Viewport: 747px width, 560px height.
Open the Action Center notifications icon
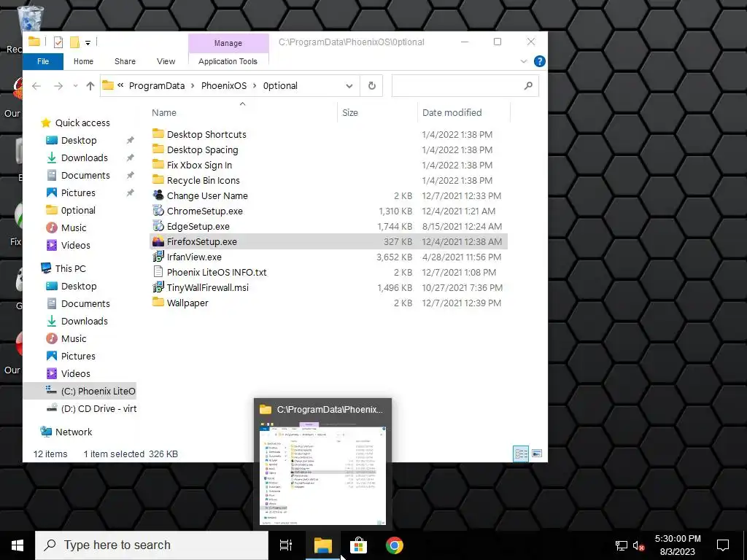[x=723, y=545]
